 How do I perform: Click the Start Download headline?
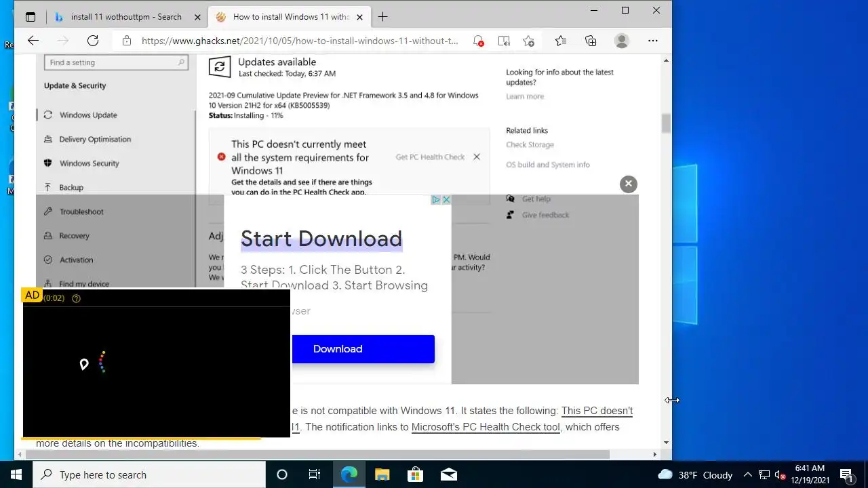[x=321, y=239]
